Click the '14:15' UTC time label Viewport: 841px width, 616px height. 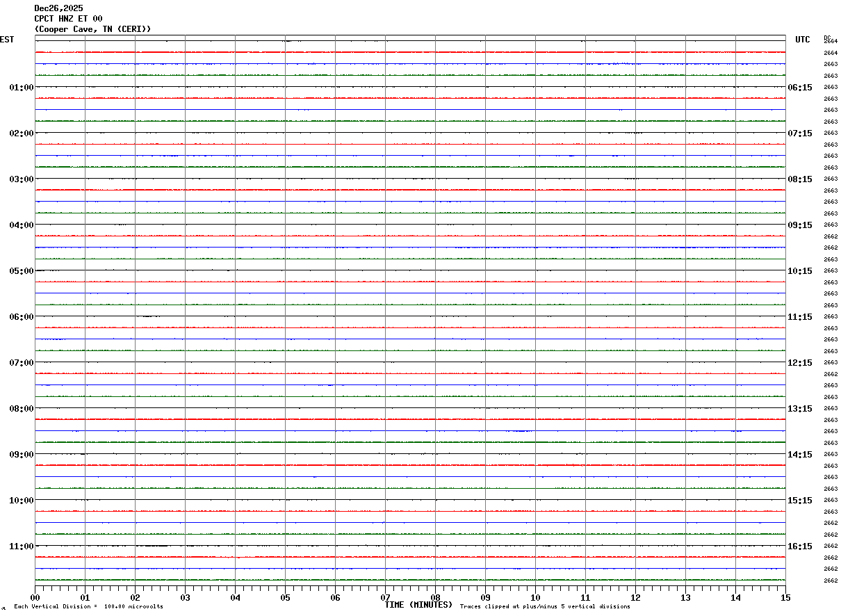click(x=800, y=455)
